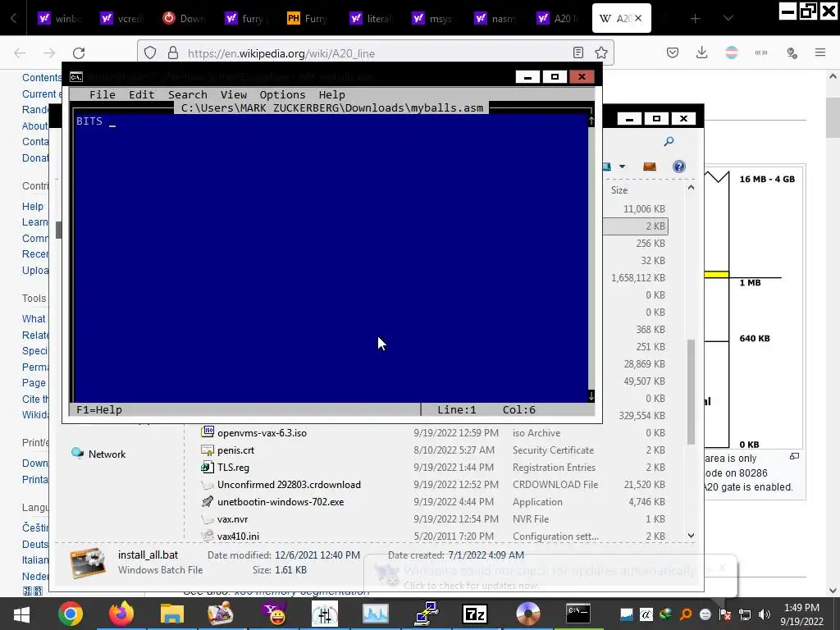Viewport: 840px width, 630px height.
Task: Toggle the Explorer preview pane icon
Action: (650, 167)
